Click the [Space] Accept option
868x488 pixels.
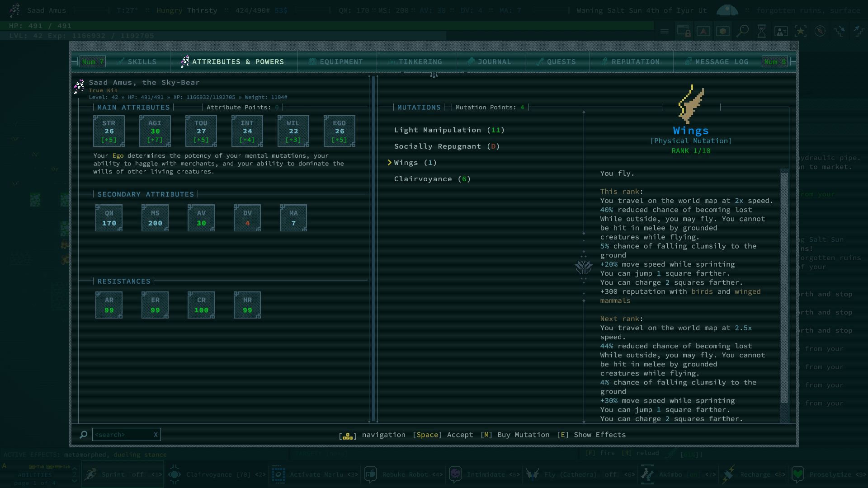pyautogui.click(x=443, y=435)
